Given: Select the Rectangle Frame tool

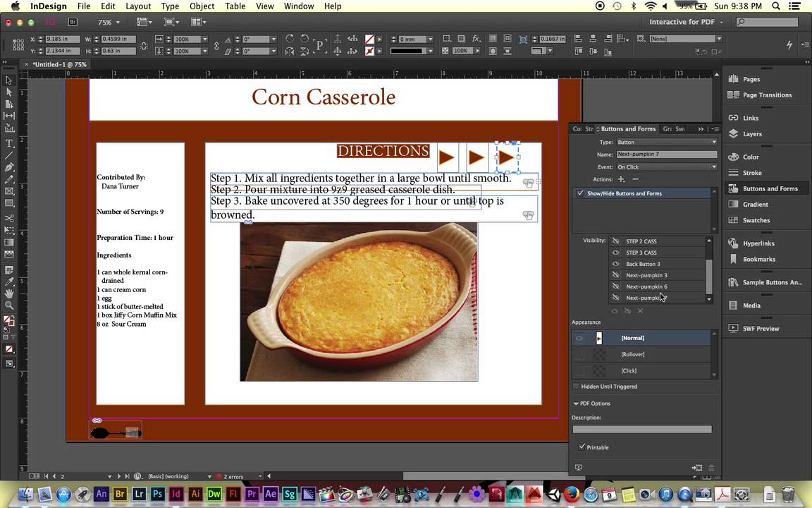Looking at the screenshot, I should click(x=8, y=191).
